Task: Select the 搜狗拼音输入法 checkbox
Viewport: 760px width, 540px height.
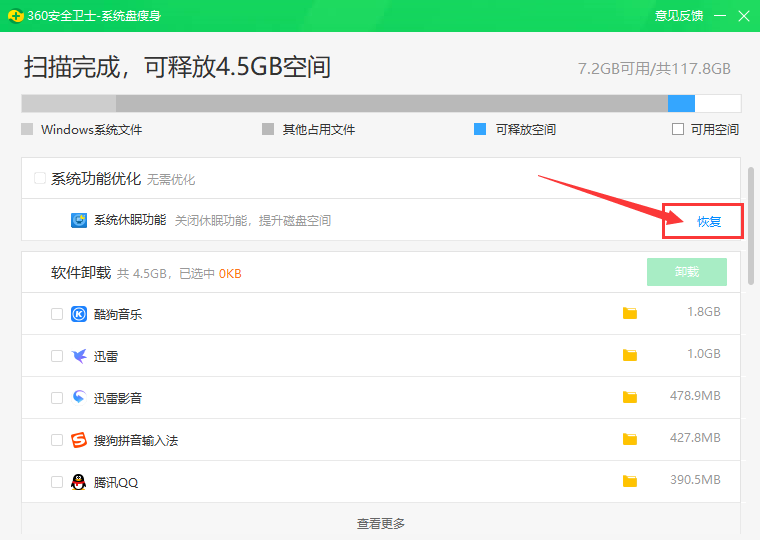Action: tap(57, 440)
